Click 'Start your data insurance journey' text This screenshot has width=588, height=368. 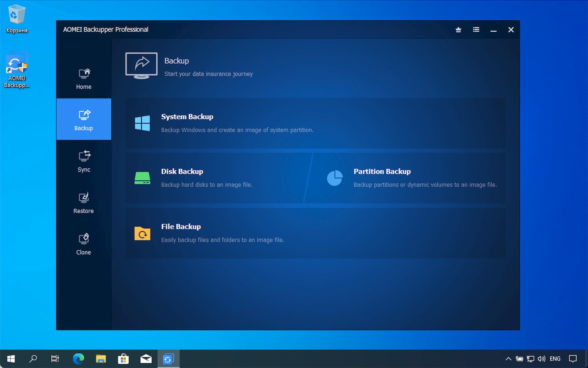coord(209,74)
